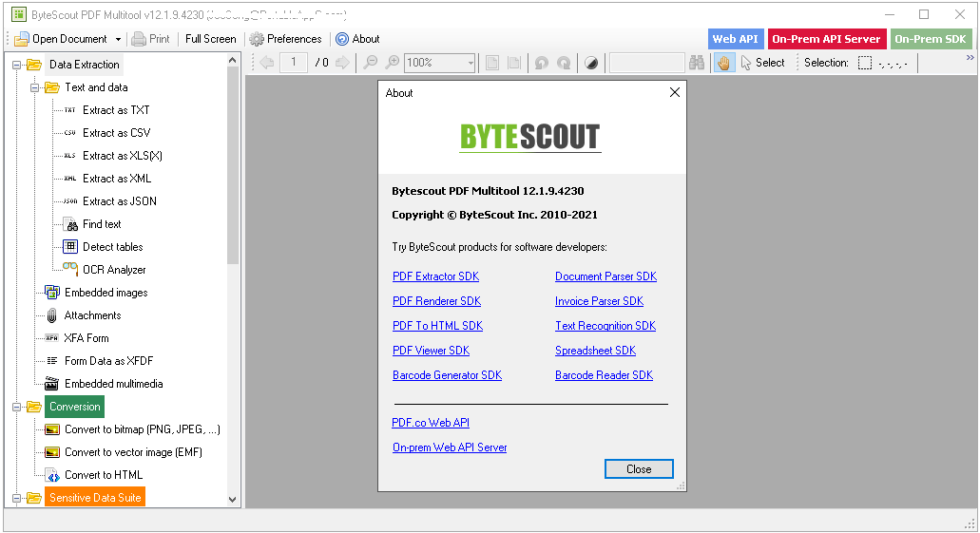
Task: Click the red On-Prem API Server button
Action: (826, 39)
